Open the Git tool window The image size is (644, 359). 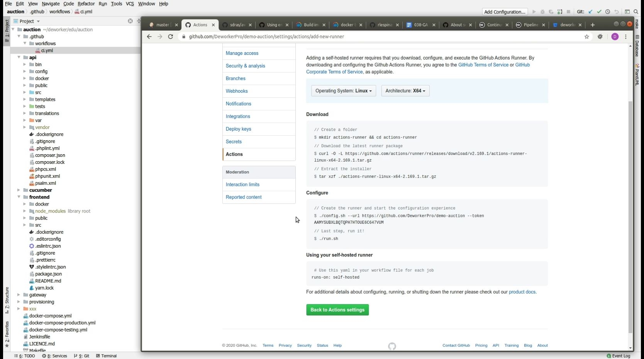[x=81, y=356]
